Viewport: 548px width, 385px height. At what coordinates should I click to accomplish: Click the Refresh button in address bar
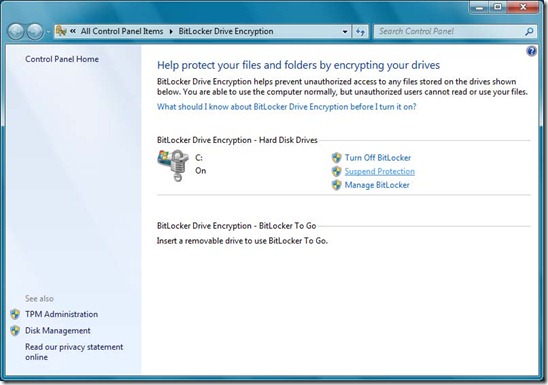[x=360, y=32]
